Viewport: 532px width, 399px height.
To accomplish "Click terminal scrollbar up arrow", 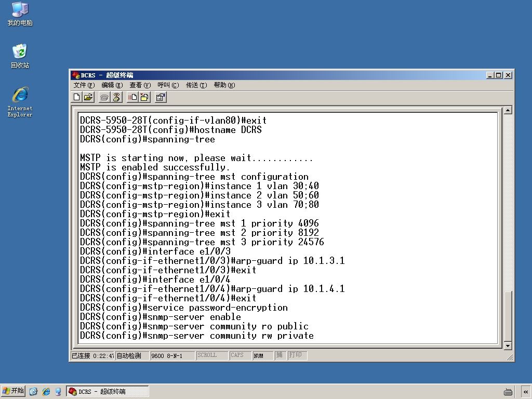I will click(x=508, y=110).
